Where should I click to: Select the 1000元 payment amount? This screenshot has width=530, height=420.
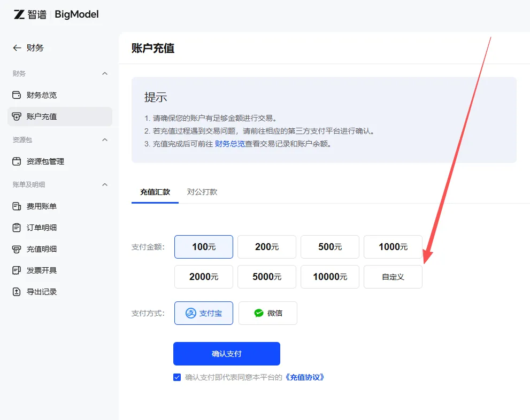[x=393, y=247]
